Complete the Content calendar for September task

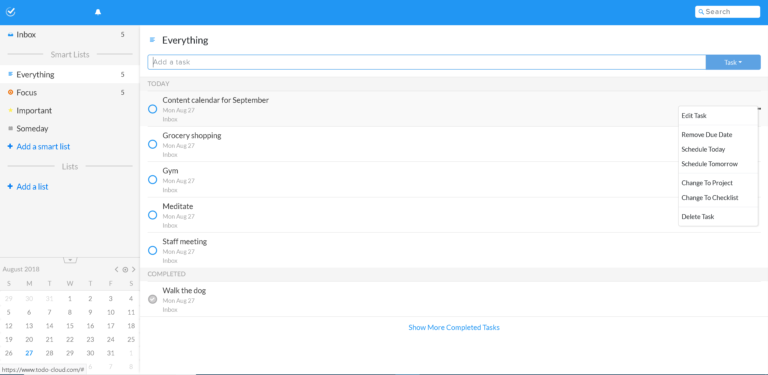(x=152, y=109)
